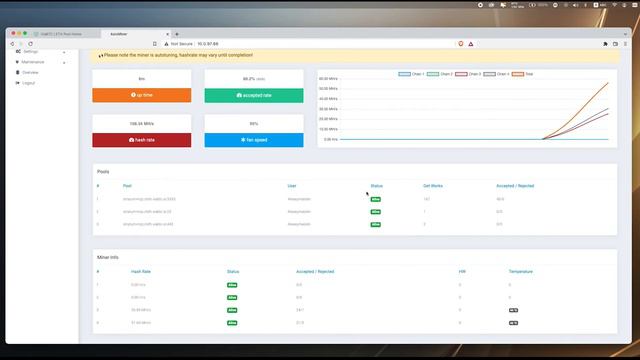640x360 pixels.
Task: Open the Brave shield icon
Action: [461, 44]
